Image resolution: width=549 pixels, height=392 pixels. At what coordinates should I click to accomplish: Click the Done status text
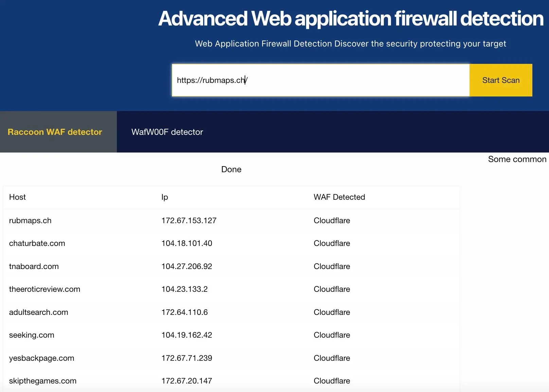pos(231,170)
